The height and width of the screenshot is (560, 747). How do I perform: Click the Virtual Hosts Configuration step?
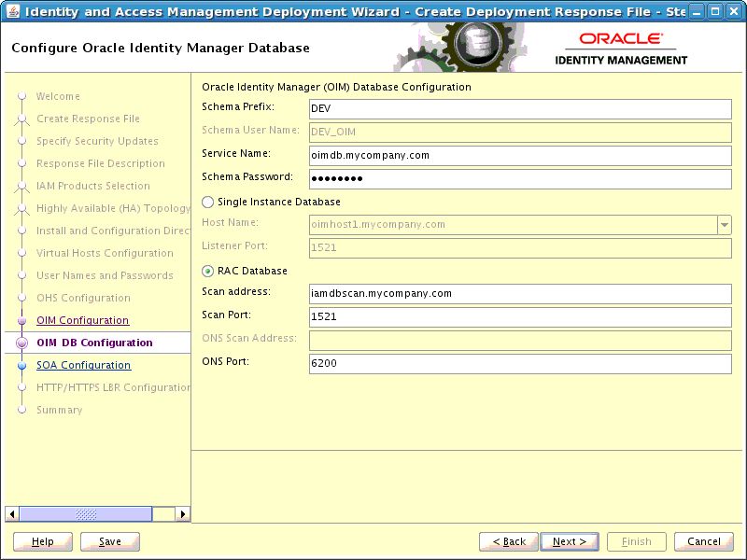(x=105, y=253)
